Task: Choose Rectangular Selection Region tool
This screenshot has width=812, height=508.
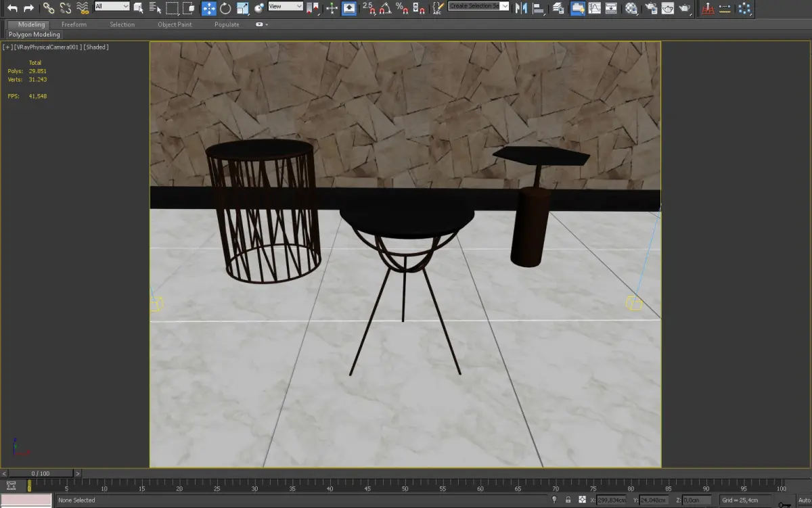Action: click(x=172, y=8)
